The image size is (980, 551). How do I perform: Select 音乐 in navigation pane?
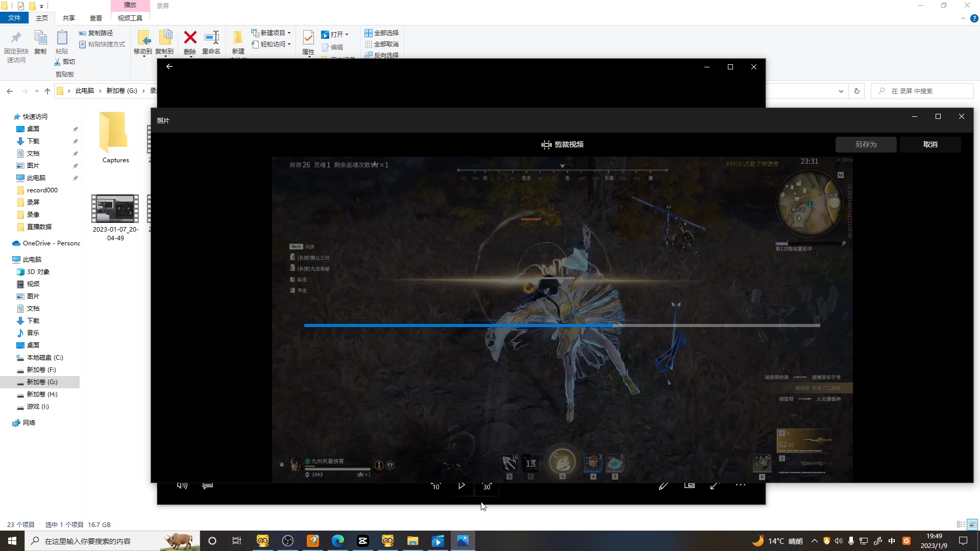pos(33,333)
